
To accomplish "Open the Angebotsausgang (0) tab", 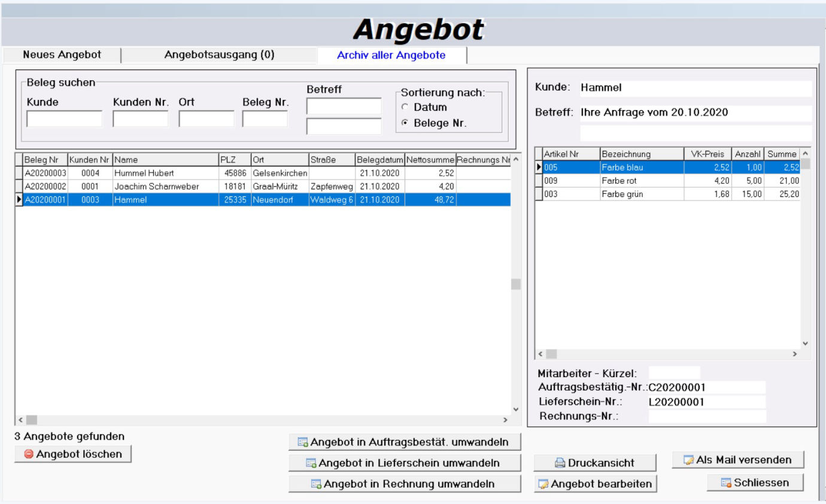I will [219, 55].
